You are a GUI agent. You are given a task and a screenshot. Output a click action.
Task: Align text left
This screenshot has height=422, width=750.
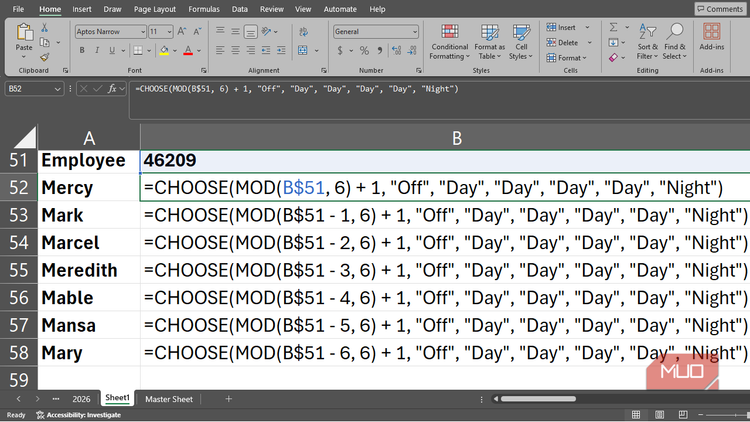220,50
